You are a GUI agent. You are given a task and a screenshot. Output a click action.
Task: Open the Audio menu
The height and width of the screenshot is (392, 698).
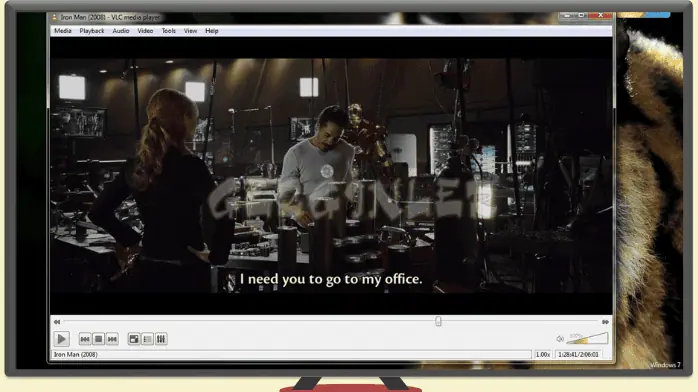(x=121, y=31)
